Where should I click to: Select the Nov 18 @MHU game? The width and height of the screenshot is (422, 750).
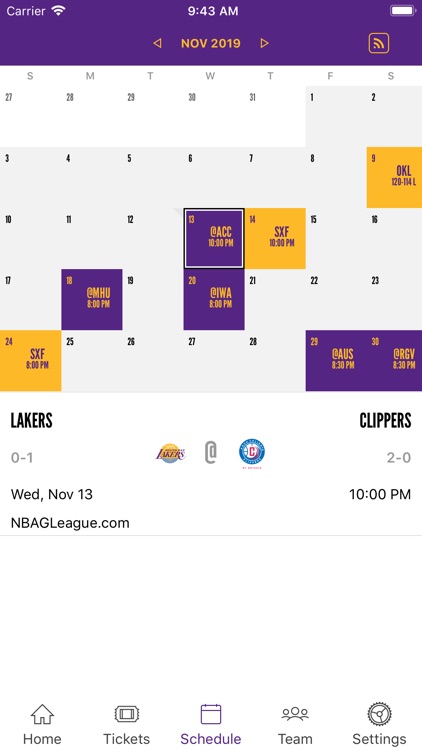[x=92, y=299]
